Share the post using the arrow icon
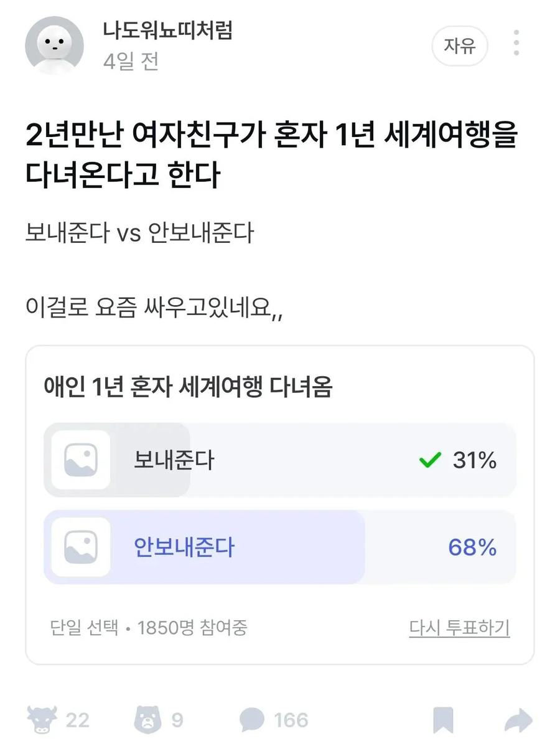Screen dimensions: 560x751 pos(518,719)
